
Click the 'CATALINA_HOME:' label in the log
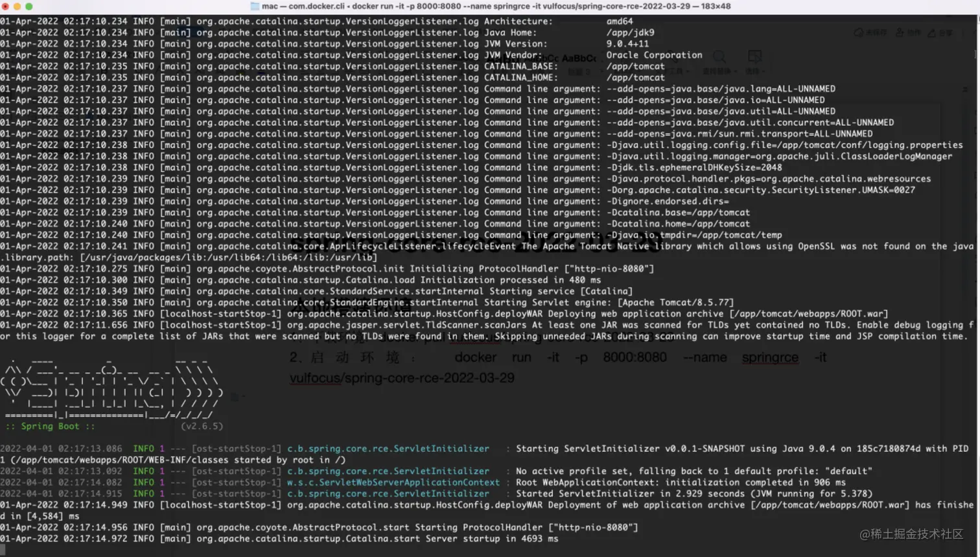coord(521,77)
